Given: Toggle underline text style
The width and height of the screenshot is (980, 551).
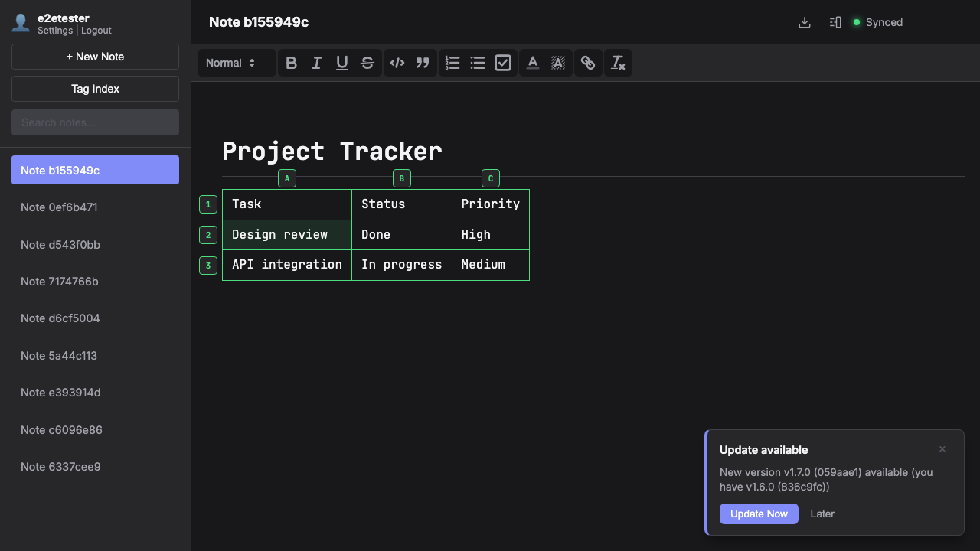Looking at the screenshot, I should (x=342, y=63).
